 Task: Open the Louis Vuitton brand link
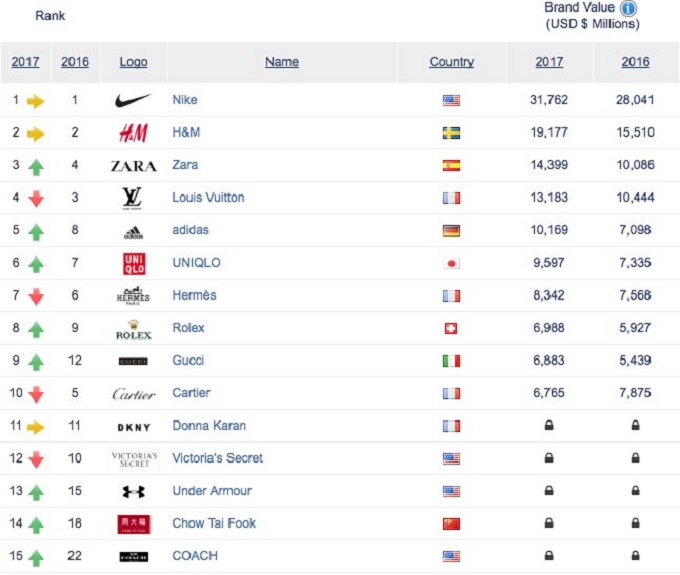[x=208, y=198]
